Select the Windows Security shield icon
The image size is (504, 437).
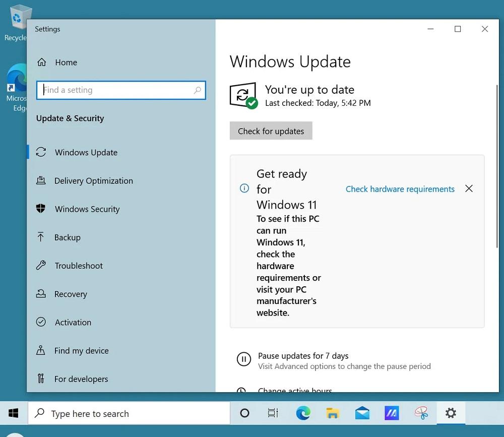tap(41, 209)
